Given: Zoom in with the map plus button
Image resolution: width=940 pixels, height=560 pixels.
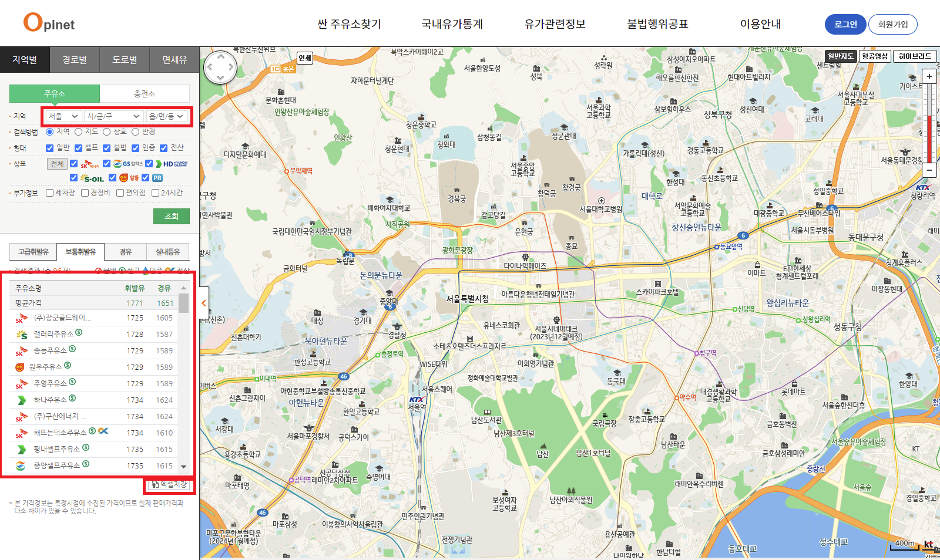Looking at the screenshot, I should [929, 76].
